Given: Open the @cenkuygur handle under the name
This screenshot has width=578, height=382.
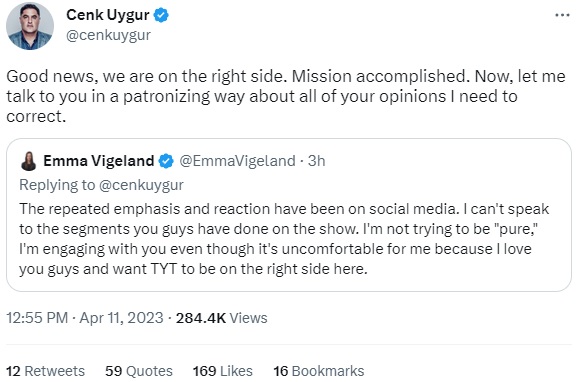Looking at the screenshot, I should [108, 35].
